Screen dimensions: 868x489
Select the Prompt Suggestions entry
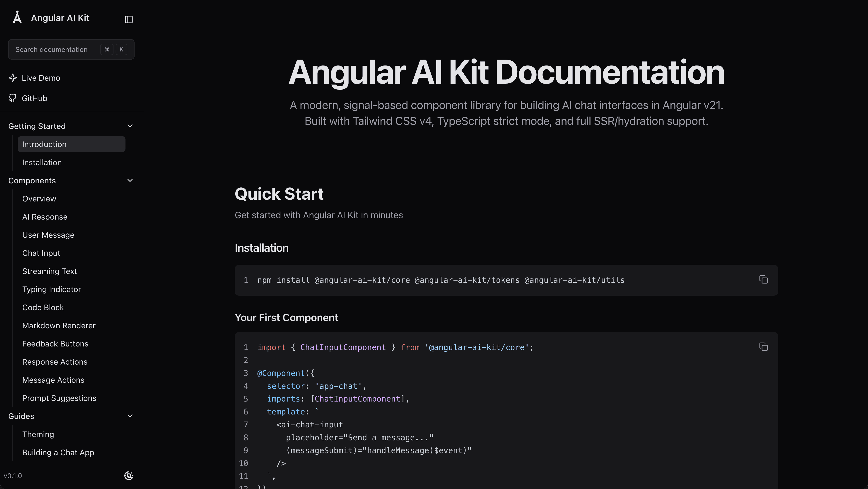[x=59, y=398]
